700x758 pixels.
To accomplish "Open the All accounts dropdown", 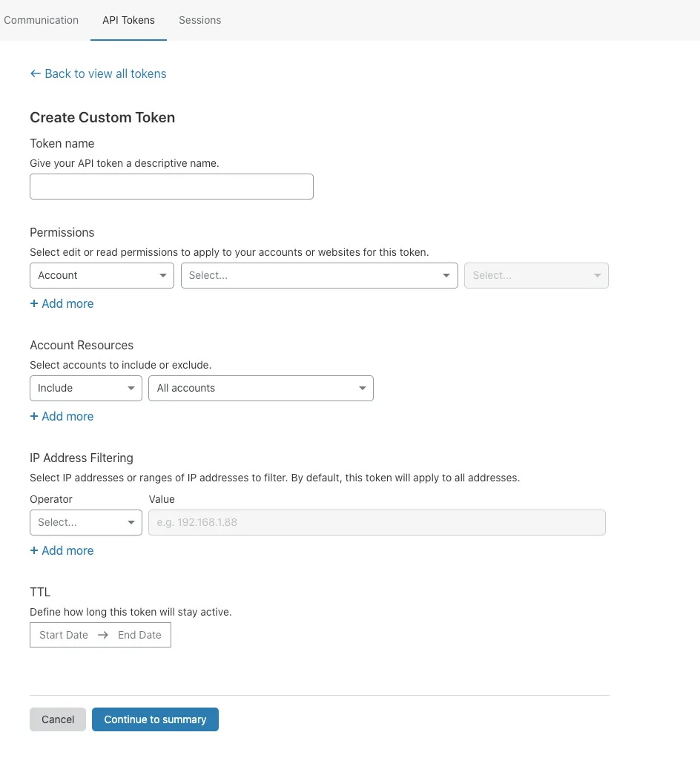I will coord(260,388).
